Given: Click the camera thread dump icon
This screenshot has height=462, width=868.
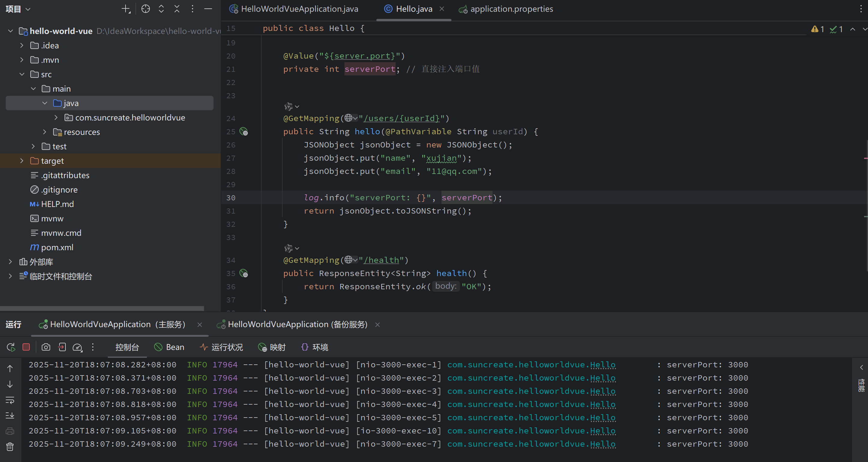Looking at the screenshot, I should [x=46, y=347].
